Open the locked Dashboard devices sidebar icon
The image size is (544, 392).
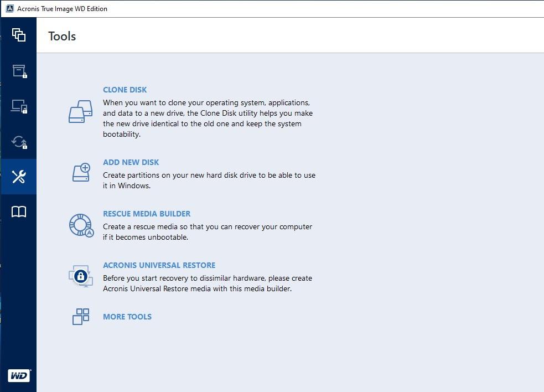(x=19, y=106)
